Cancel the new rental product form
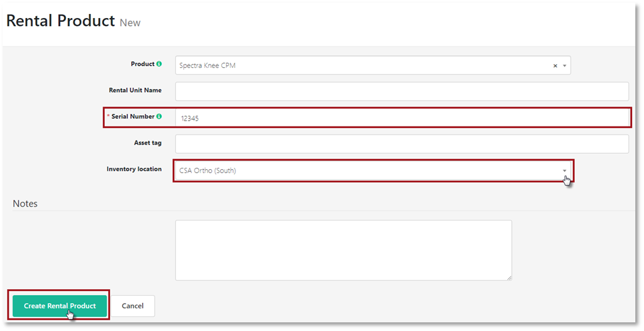This screenshot has width=644, height=331. pyautogui.click(x=133, y=306)
